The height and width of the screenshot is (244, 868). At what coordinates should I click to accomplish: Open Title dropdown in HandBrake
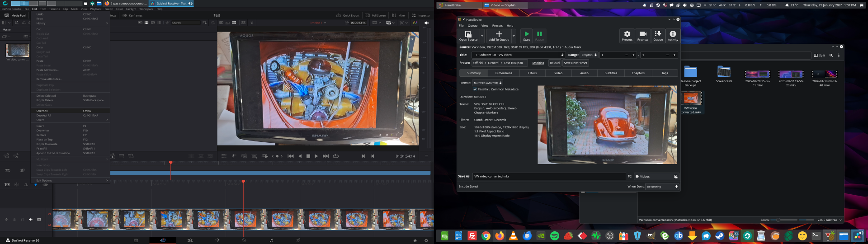[518, 55]
